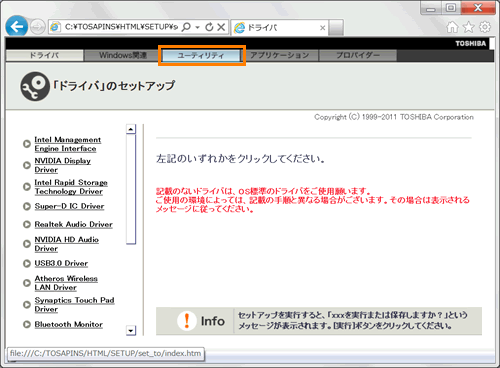This screenshot has height=368, width=500.
Task: Click driver list scroll up arrow
Action: point(131,129)
